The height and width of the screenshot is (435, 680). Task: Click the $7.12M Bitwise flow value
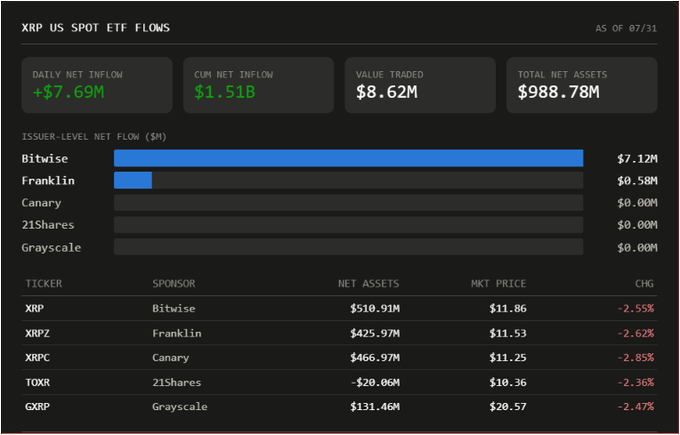click(x=637, y=159)
